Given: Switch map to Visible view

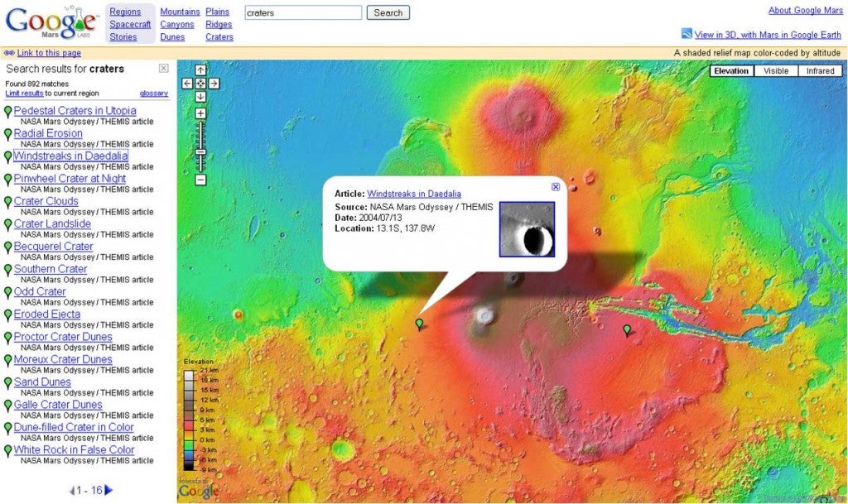Looking at the screenshot, I should pos(775,71).
